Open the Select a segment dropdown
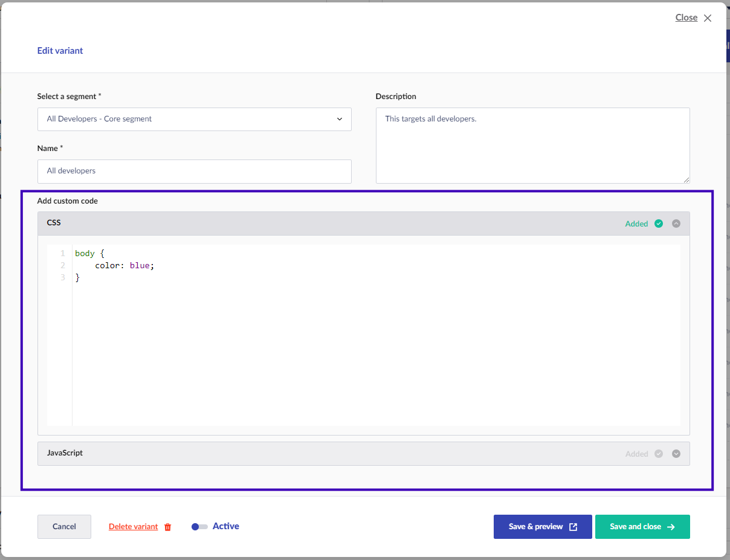Viewport: 730px width, 560px height. point(194,119)
